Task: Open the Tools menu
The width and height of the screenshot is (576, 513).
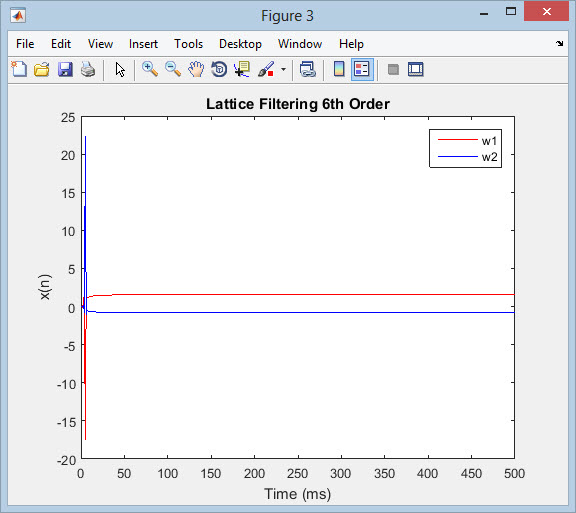Action: 188,44
